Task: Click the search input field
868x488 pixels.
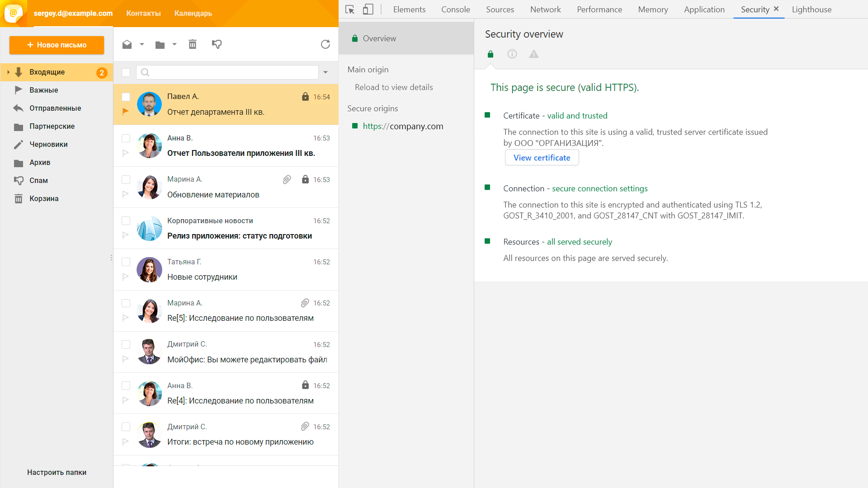Action: coord(228,73)
